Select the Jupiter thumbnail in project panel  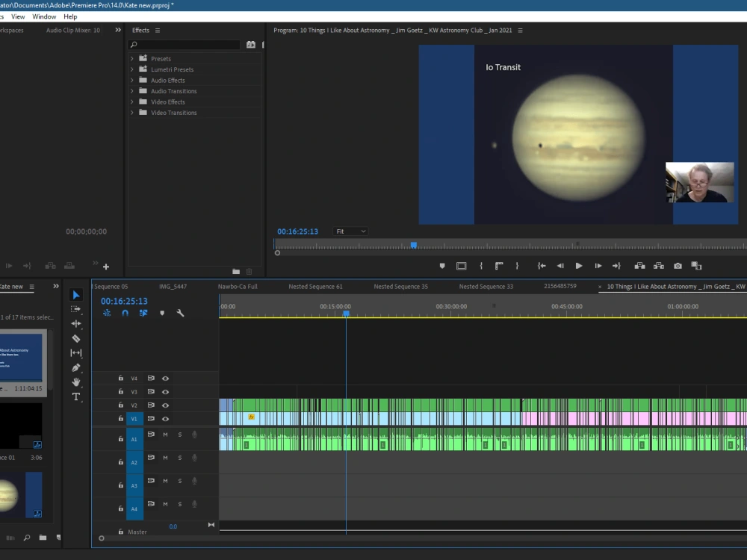21,495
